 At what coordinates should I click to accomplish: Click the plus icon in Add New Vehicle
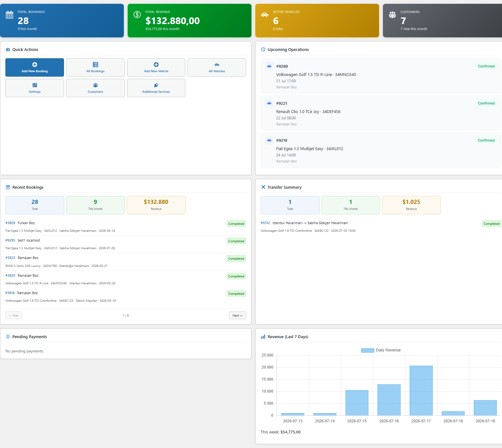coord(156,65)
